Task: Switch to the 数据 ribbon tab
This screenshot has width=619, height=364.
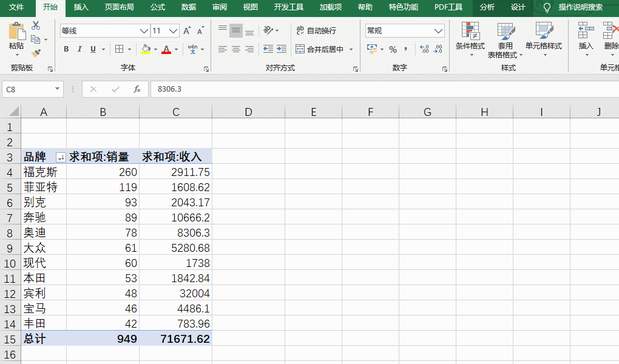Action: [x=189, y=7]
